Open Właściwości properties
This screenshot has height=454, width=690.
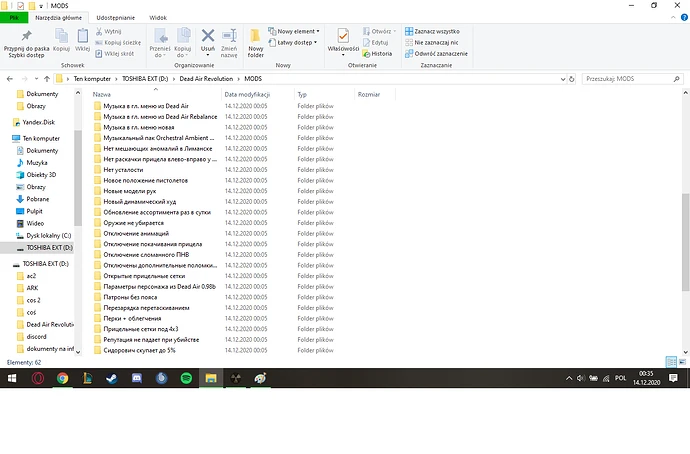click(343, 42)
